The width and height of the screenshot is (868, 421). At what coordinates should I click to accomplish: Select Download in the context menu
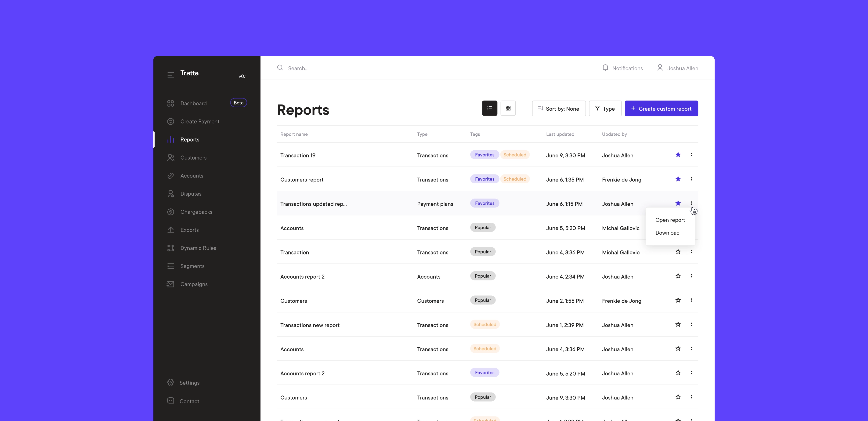[x=667, y=232]
